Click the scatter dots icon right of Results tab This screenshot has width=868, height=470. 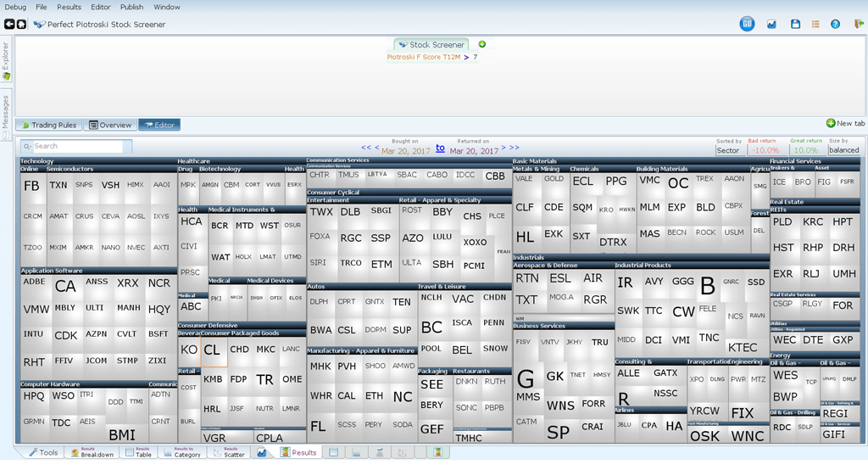click(x=403, y=453)
